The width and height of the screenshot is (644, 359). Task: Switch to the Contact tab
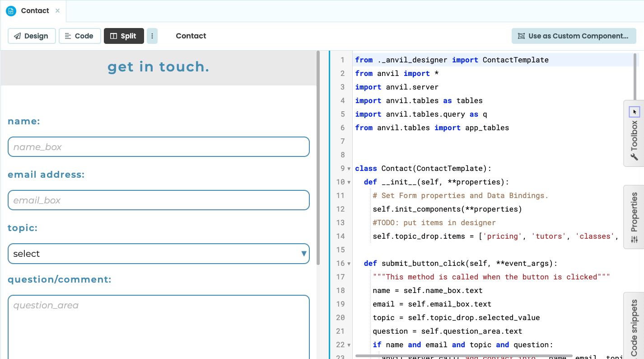(35, 10)
